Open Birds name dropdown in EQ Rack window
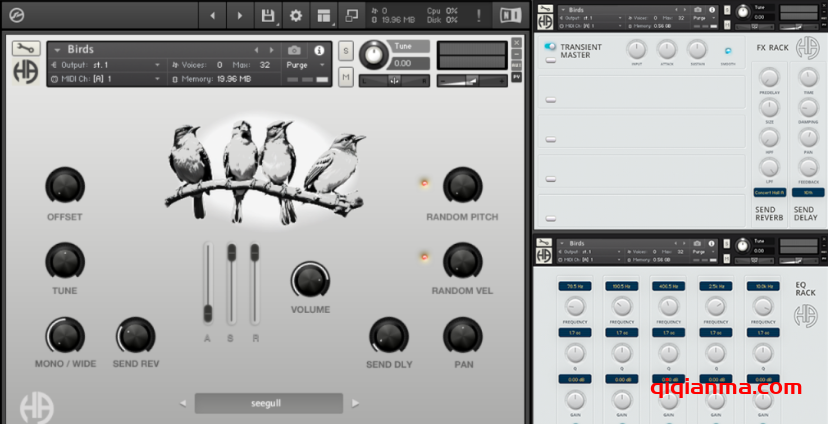This screenshot has height=424, width=828. (563, 243)
